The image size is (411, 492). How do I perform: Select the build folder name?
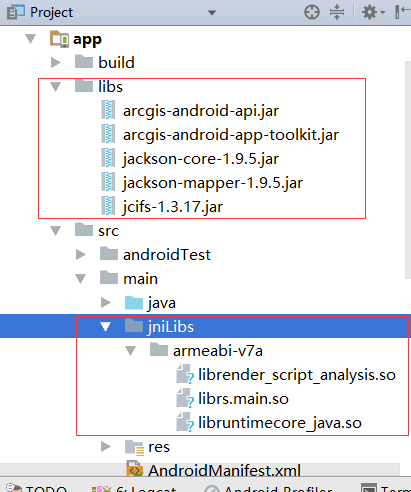[x=116, y=63]
